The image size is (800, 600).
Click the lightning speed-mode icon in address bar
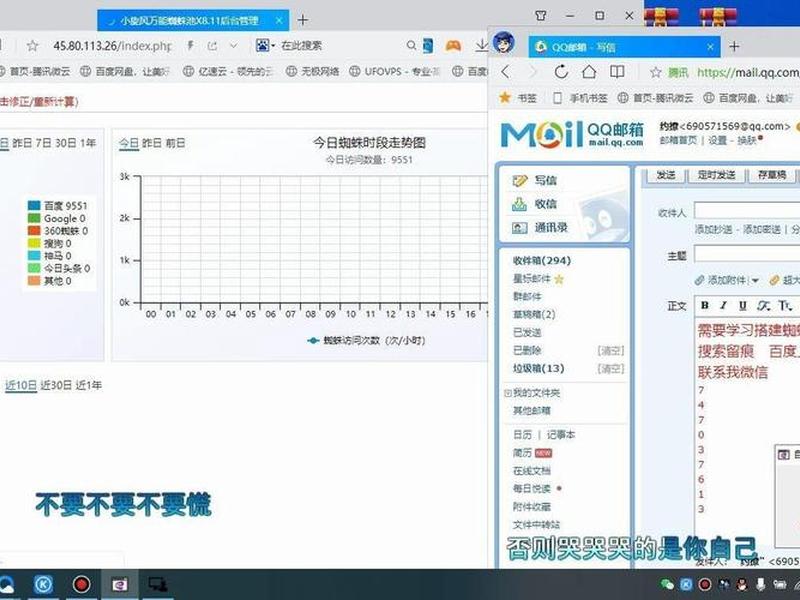(x=190, y=46)
